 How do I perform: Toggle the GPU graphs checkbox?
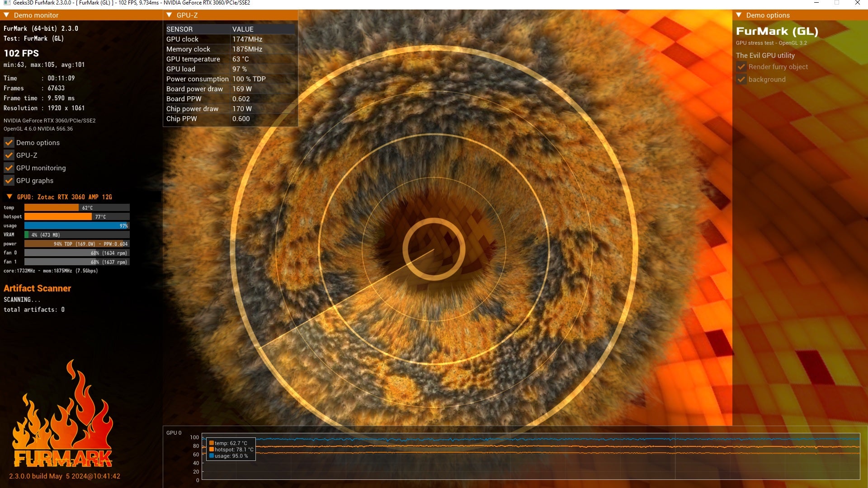click(9, 181)
